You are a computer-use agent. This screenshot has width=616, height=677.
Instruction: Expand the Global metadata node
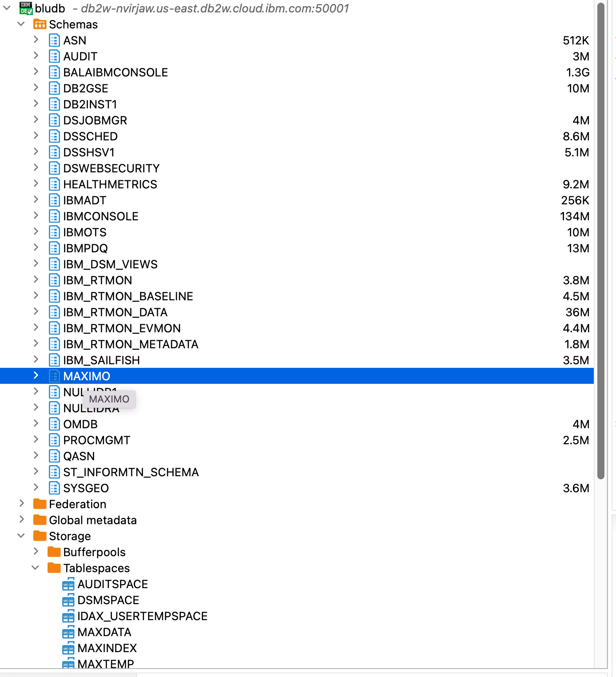21,520
